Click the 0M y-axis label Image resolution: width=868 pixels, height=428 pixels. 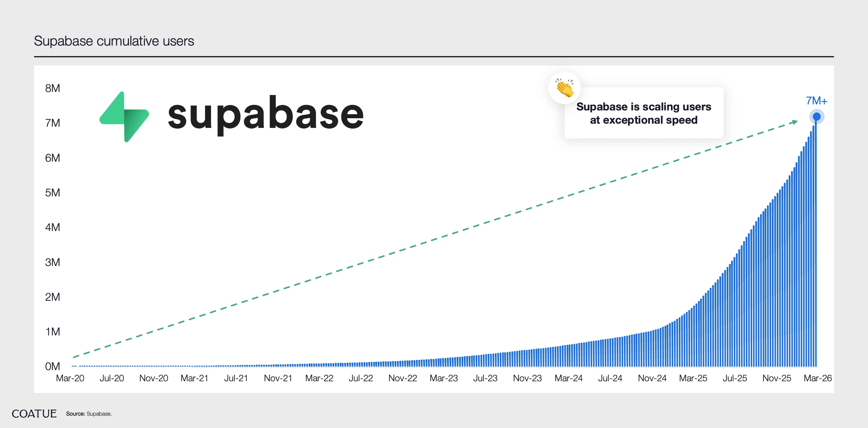click(x=52, y=366)
